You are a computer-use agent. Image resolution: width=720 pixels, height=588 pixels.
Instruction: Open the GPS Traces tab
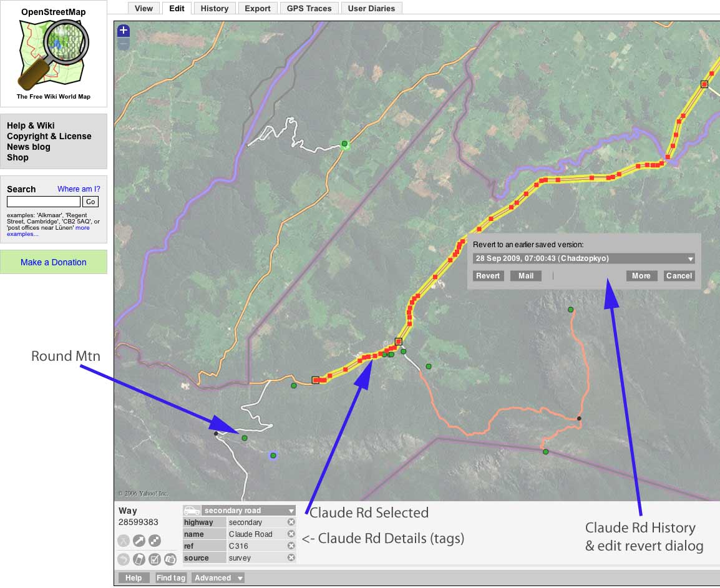(309, 8)
